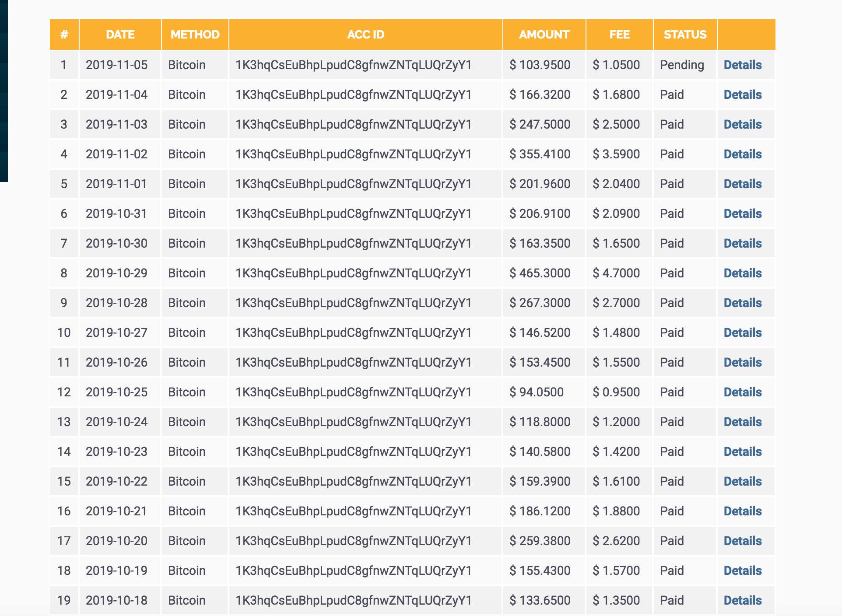
Task: Open the Details link for row 2
Action: [742, 95]
